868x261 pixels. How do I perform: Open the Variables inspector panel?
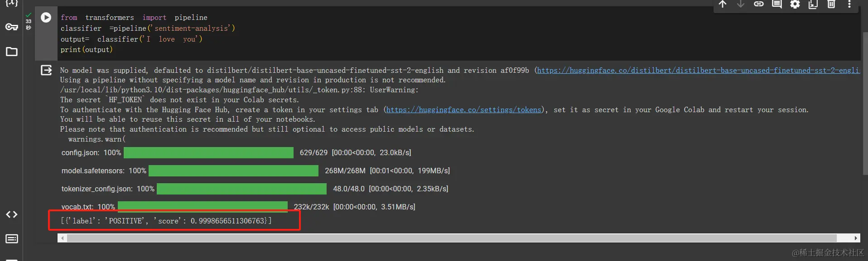click(12, 3)
